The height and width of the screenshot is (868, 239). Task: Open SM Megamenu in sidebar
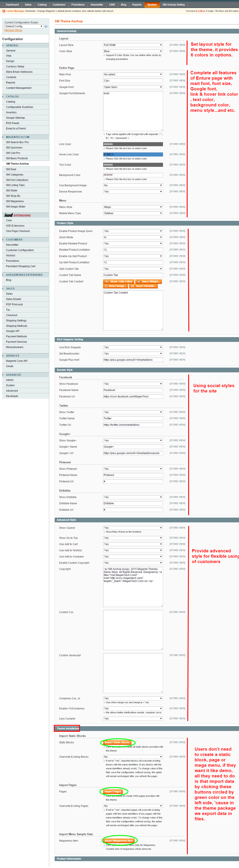(15, 201)
